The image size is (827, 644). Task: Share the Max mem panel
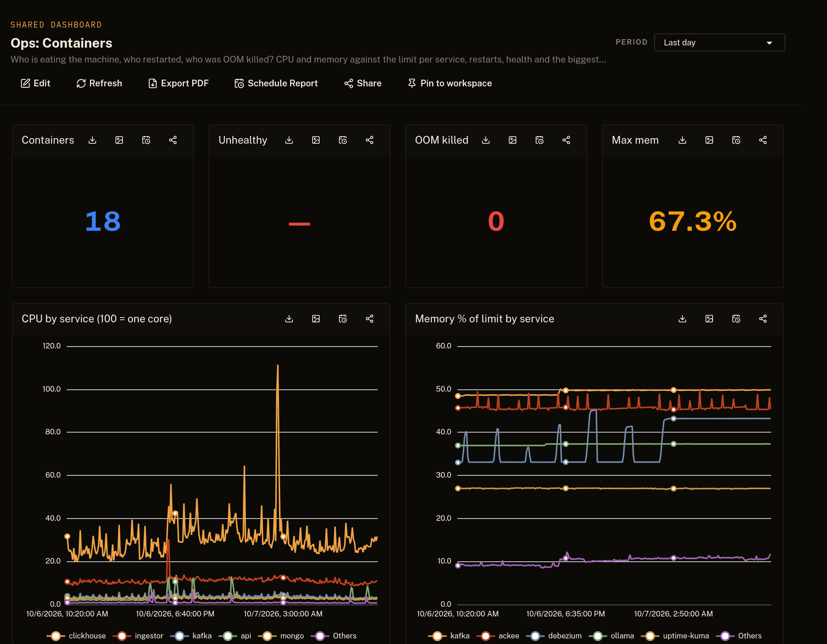click(x=763, y=140)
